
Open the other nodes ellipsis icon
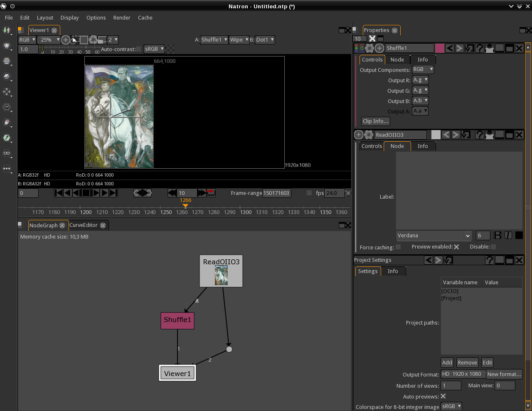point(7,168)
